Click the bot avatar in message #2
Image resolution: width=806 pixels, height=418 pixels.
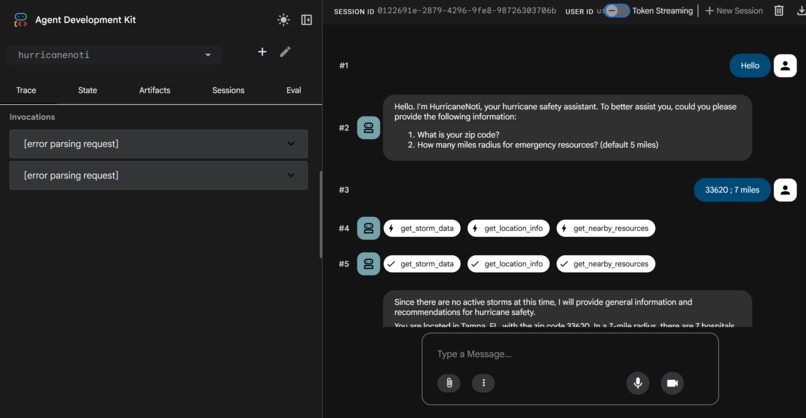pyautogui.click(x=369, y=128)
